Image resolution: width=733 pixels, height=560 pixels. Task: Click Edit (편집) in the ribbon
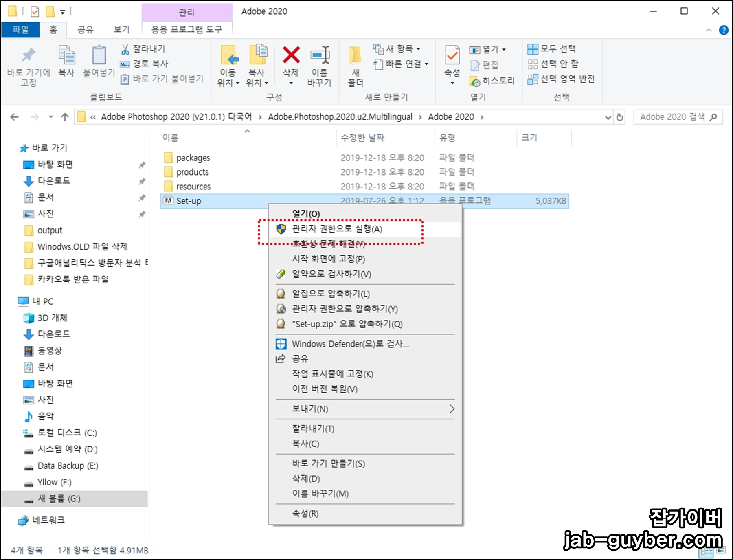click(x=484, y=65)
